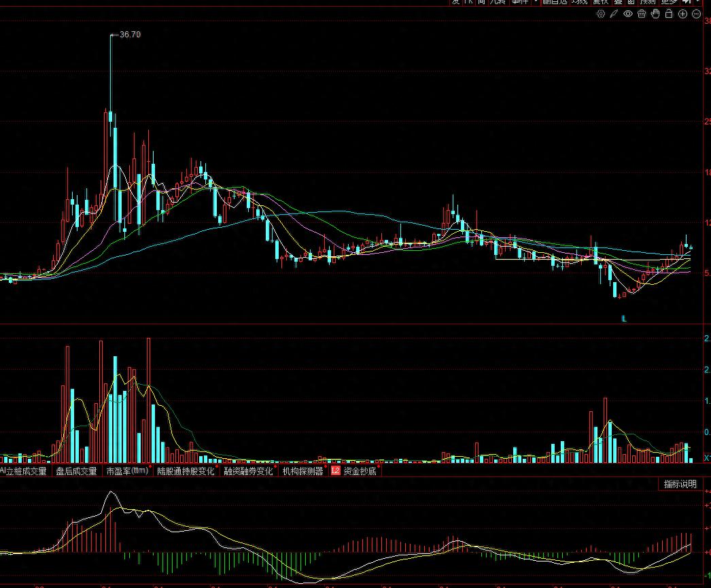Select the 机构探测器 indicator tab
The height and width of the screenshot is (588, 711).
click(303, 471)
